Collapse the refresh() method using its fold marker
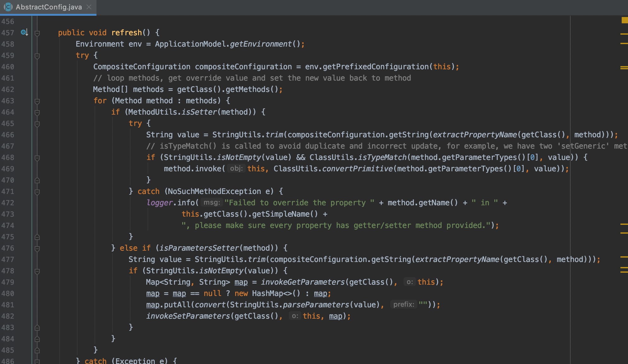The height and width of the screenshot is (364, 628). pyautogui.click(x=37, y=32)
